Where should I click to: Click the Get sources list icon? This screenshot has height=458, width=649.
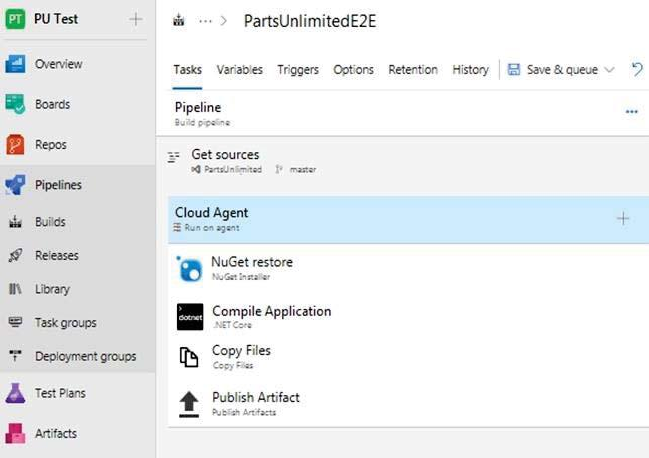click(174, 157)
